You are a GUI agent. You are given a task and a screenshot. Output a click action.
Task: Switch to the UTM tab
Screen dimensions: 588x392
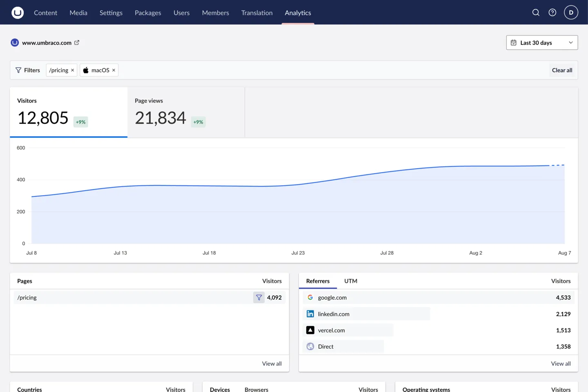tap(351, 281)
